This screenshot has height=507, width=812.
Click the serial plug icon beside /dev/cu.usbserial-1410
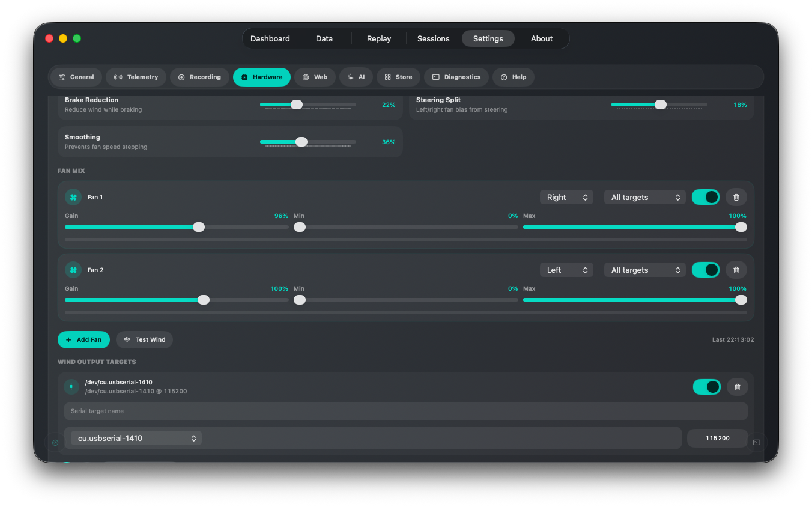(x=71, y=387)
